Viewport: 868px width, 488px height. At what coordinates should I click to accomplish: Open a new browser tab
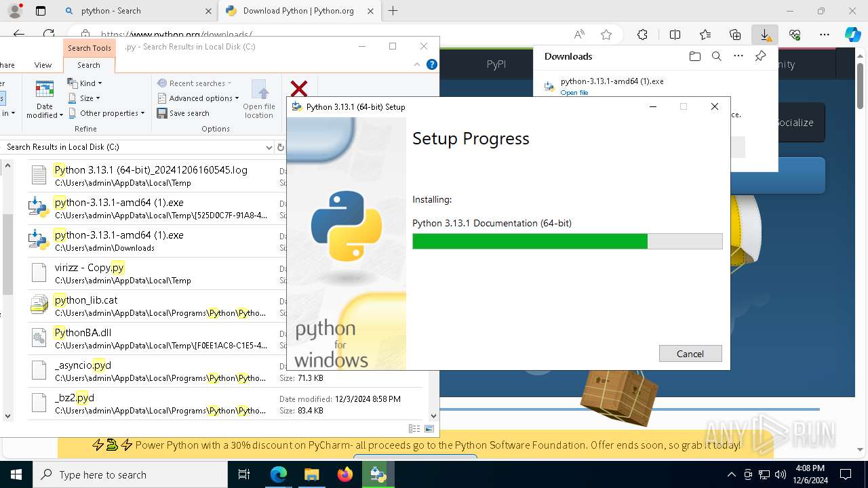click(393, 11)
